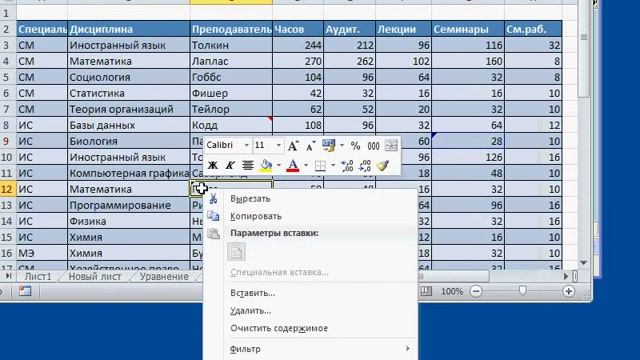The image size is (640, 360).
Task: Click the format painter brush
Action: point(383,165)
